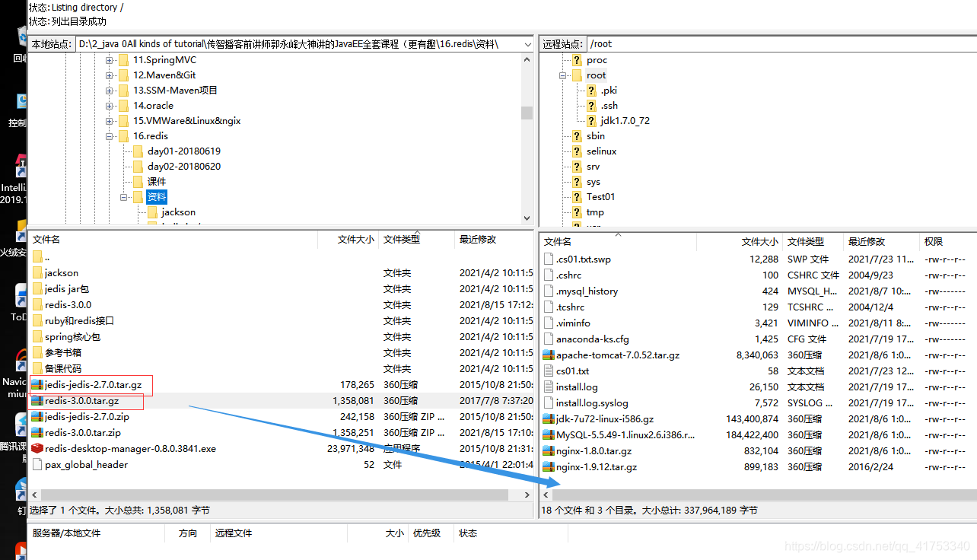Select jdk1.7.0_72 in remote tree
The height and width of the screenshot is (560, 977).
(x=625, y=121)
